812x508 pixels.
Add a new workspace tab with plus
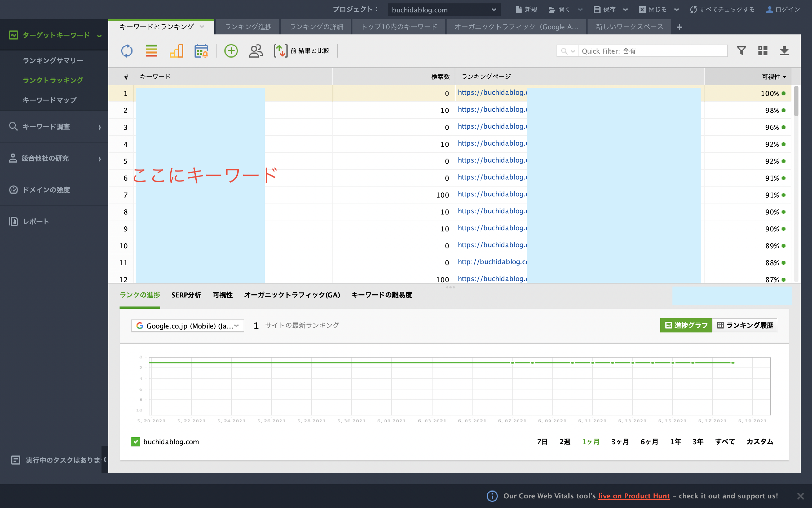(x=679, y=27)
